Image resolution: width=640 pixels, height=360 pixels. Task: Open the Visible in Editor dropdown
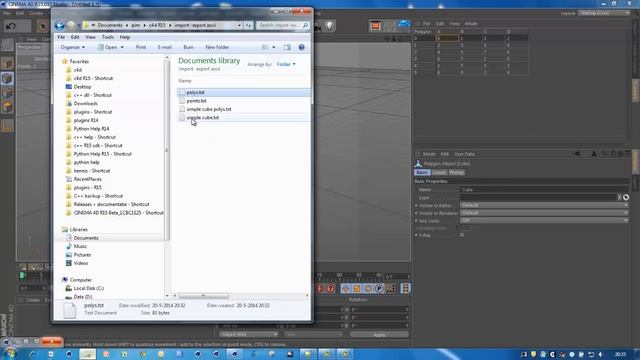click(x=544, y=205)
